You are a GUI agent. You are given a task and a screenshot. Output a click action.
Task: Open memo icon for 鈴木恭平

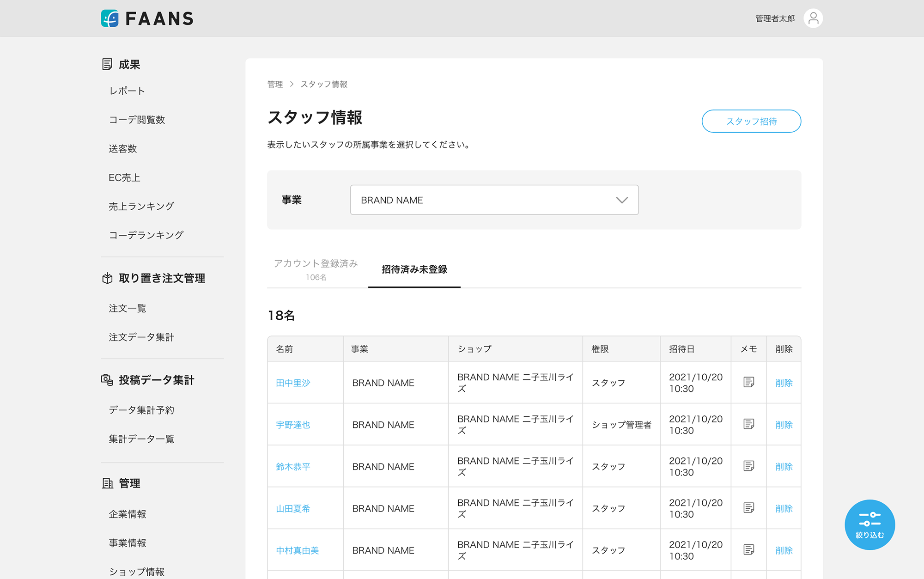(x=748, y=466)
